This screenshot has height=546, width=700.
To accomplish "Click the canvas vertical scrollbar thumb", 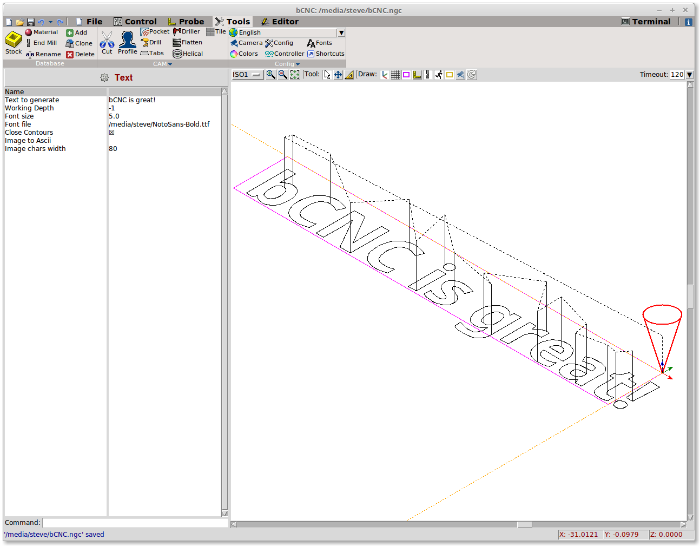I will click(691, 295).
